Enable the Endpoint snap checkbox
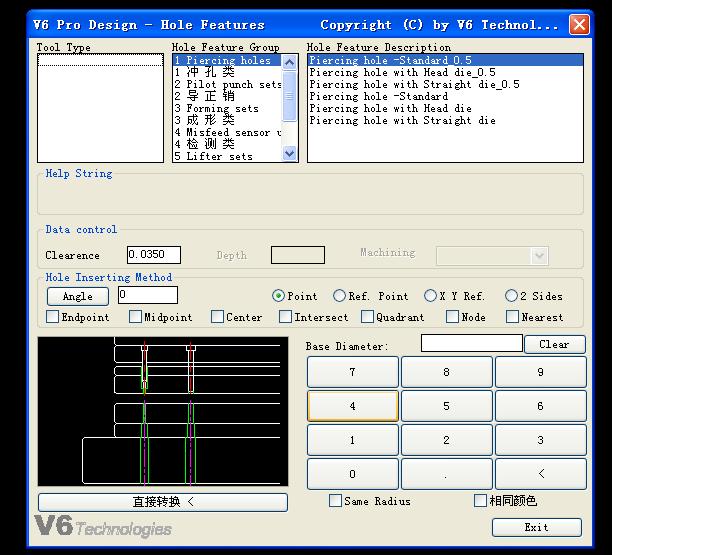The height and width of the screenshot is (555, 720). click(x=53, y=317)
